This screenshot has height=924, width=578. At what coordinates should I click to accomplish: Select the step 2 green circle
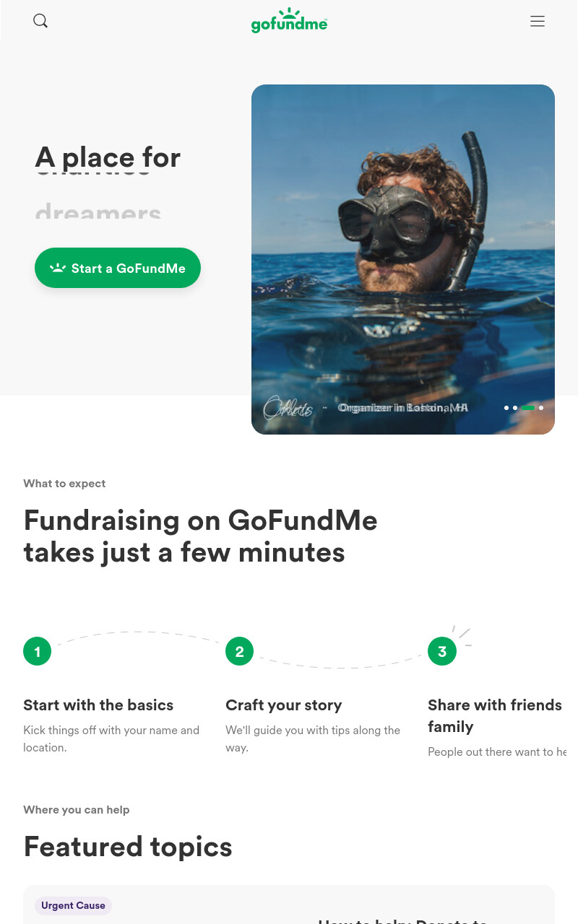[x=240, y=652]
